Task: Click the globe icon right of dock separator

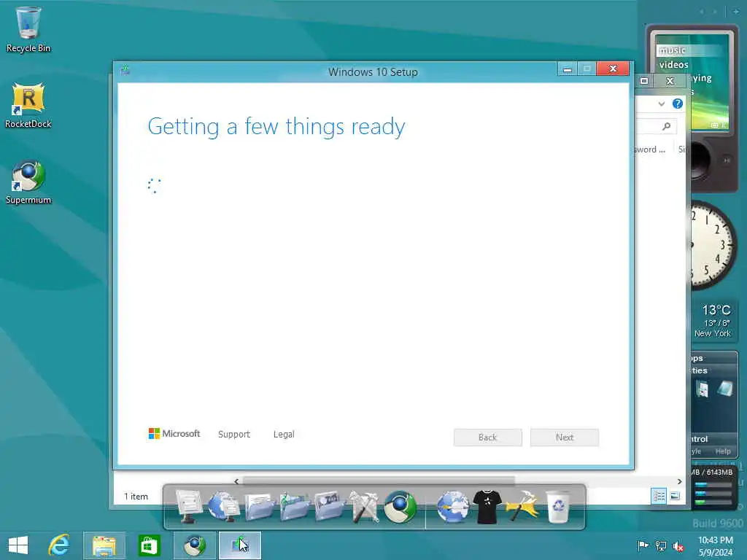Action: (x=452, y=506)
